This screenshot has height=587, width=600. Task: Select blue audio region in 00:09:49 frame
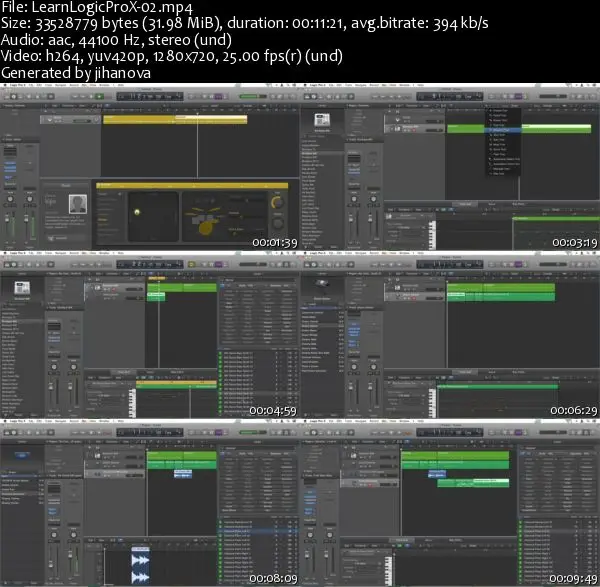coord(437,474)
